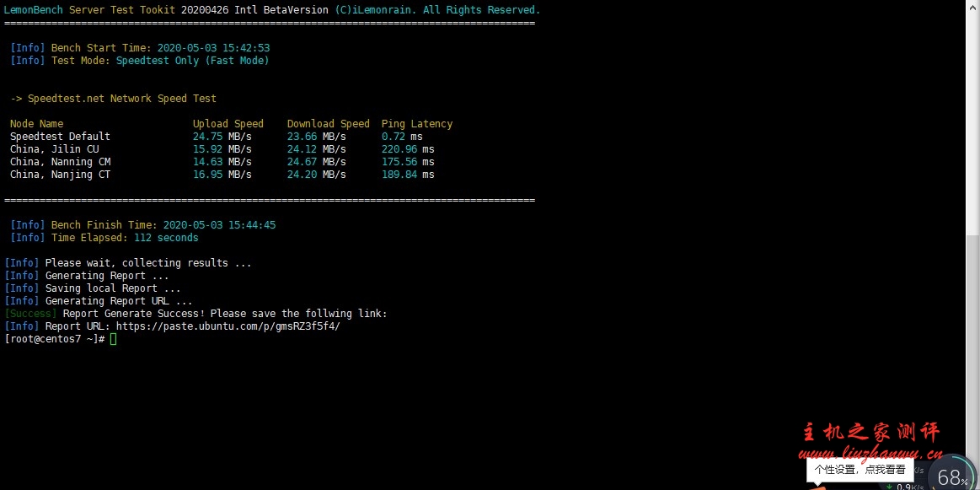This screenshot has width=980, height=490.
Task: Click the Node Name column header
Action: click(x=36, y=124)
